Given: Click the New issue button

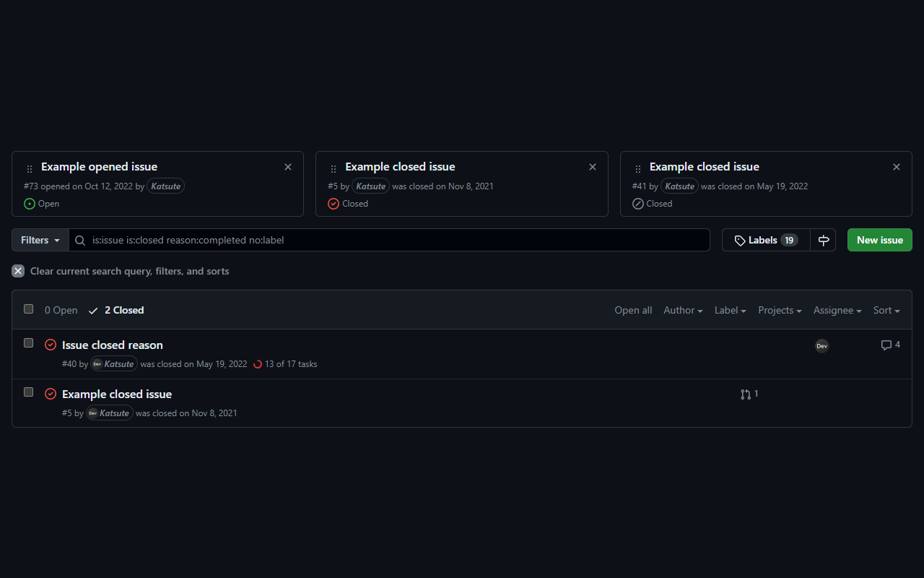Looking at the screenshot, I should (880, 240).
